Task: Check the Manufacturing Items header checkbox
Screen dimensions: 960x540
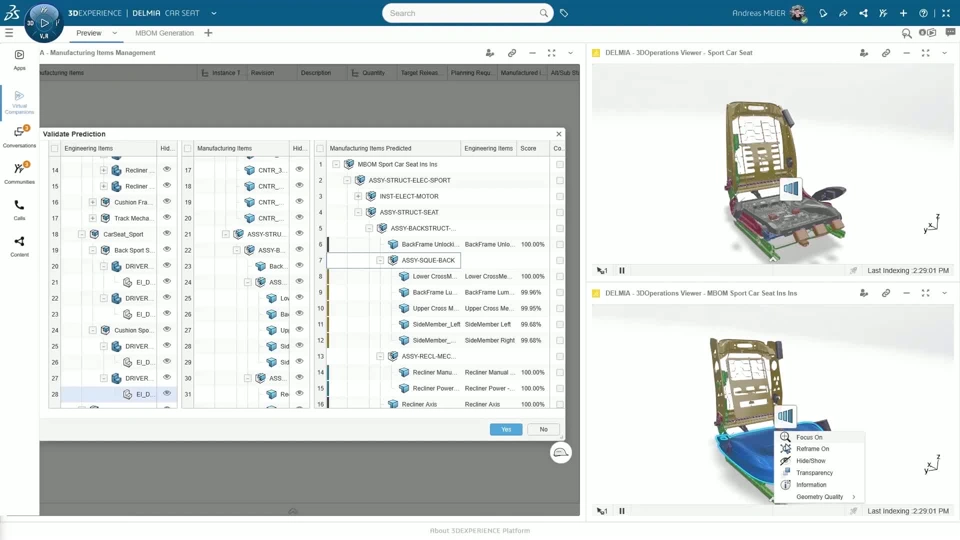Action: (x=187, y=148)
